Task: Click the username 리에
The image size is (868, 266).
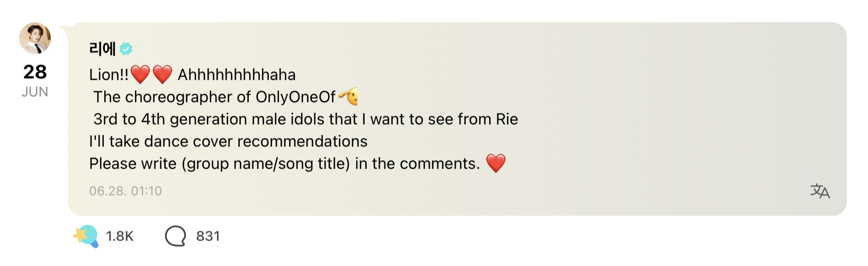Action: (103, 49)
